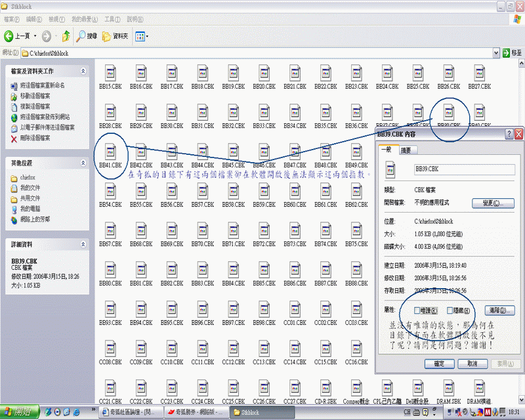Enable the Hidden (隱藏) checkbox
The image size is (525, 420).
click(x=450, y=310)
